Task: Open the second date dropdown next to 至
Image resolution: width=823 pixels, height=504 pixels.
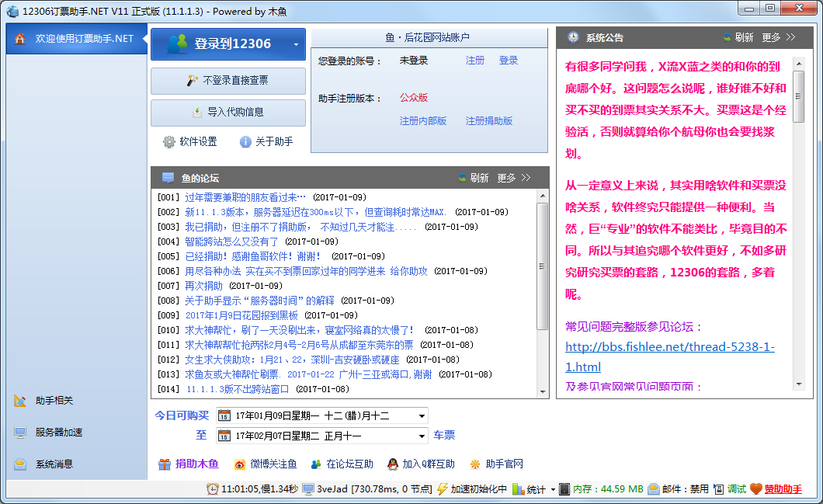Action: (420, 436)
